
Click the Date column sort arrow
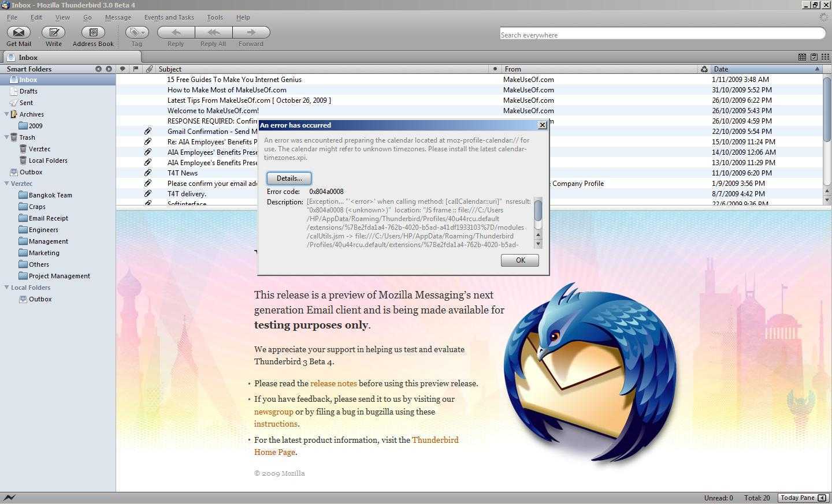pyautogui.click(x=817, y=69)
